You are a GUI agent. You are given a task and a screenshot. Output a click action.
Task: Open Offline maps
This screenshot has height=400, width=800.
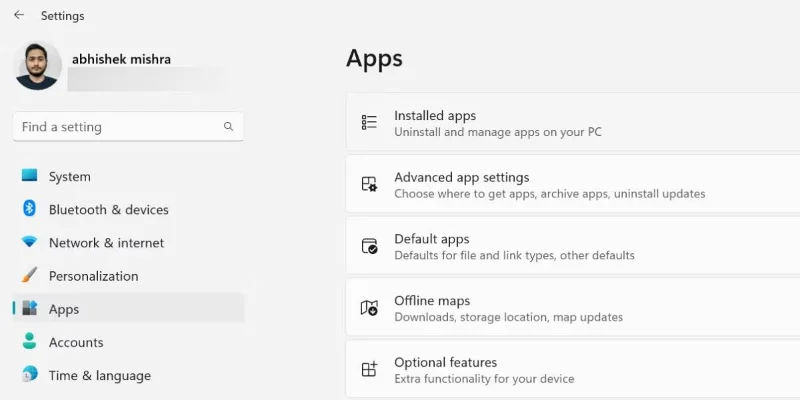[573, 308]
